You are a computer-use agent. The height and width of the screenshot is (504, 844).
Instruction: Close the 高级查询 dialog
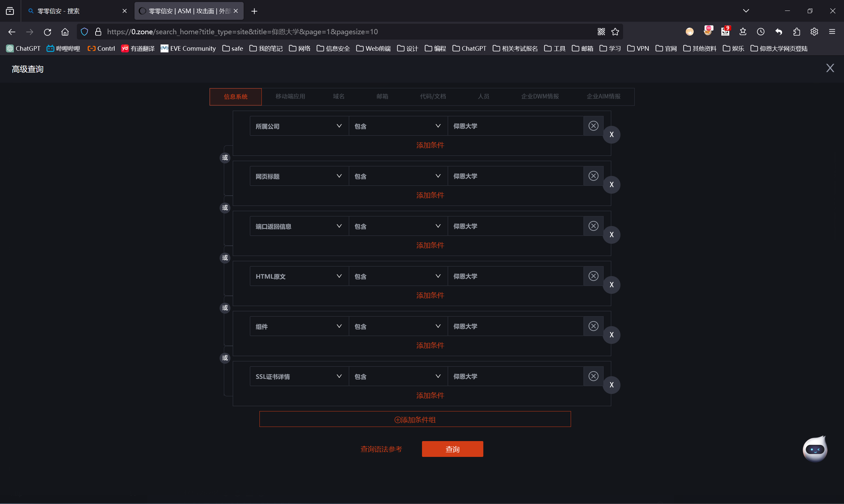coord(830,68)
